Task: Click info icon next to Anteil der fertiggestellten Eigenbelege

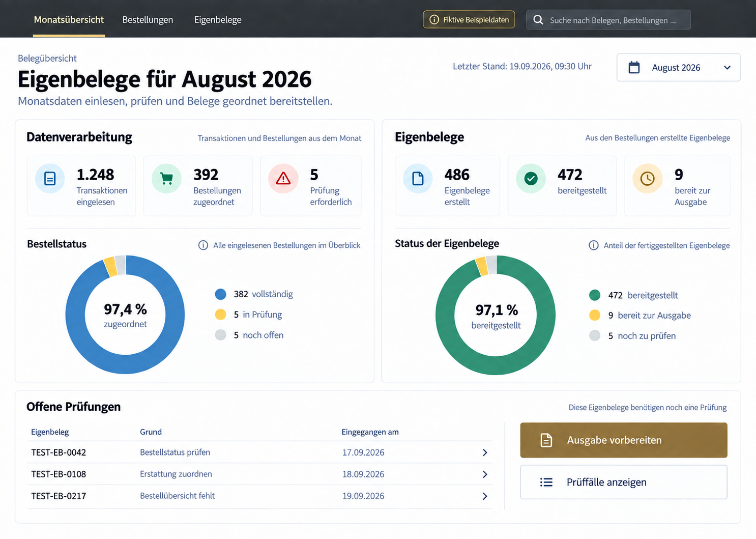Action: tap(593, 245)
